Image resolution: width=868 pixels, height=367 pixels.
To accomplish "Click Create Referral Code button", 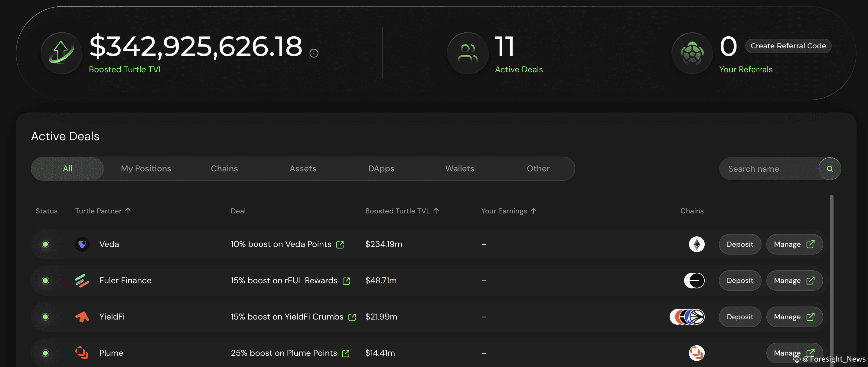I will pos(788,46).
